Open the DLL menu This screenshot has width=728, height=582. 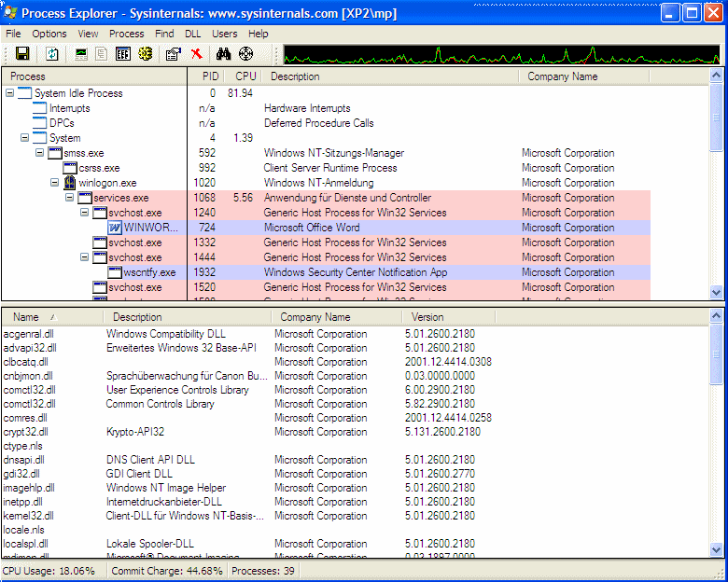[x=192, y=34]
